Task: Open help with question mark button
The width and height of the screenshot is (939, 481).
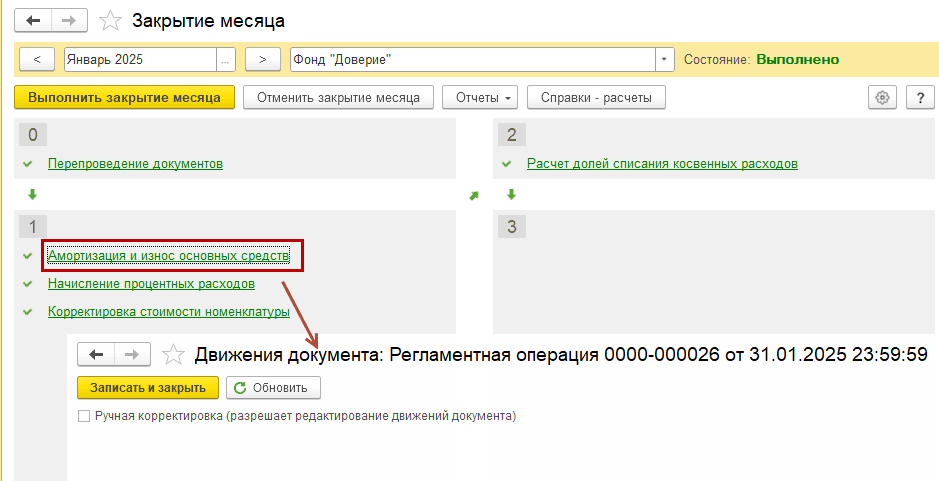Action: coord(920,98)
